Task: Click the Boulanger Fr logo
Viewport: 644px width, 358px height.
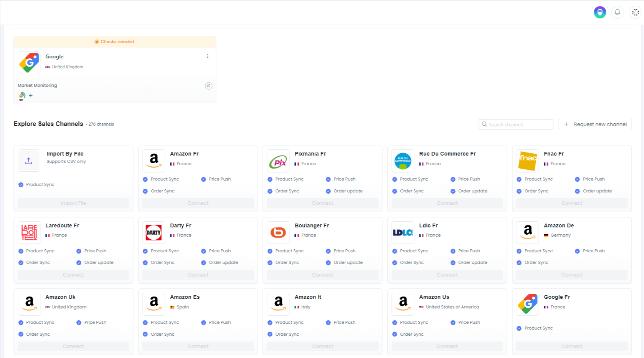Action: point(278,232)
